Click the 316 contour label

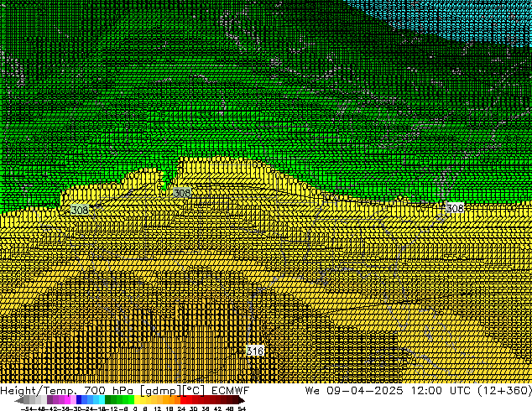pos(255,351)
